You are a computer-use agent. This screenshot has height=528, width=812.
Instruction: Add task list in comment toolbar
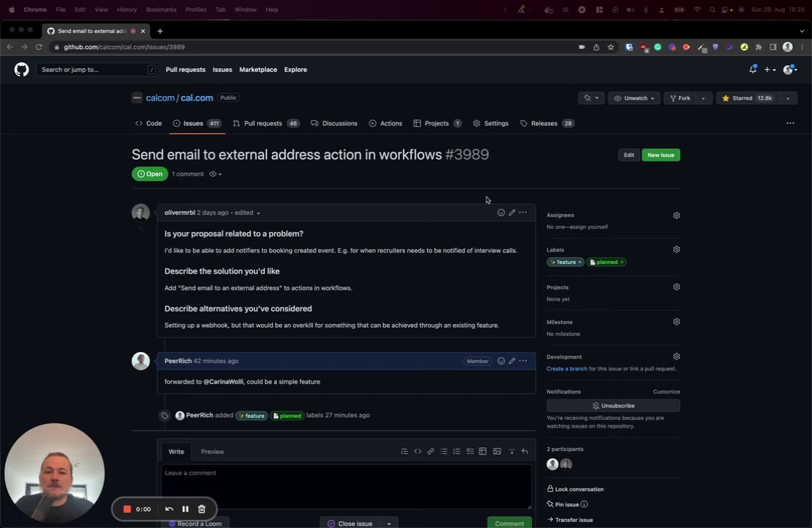coord(470,451)
